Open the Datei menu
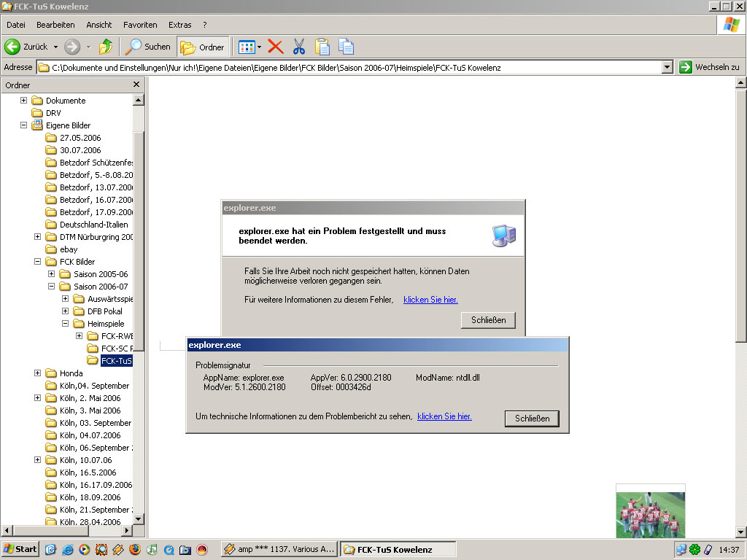 16,25
